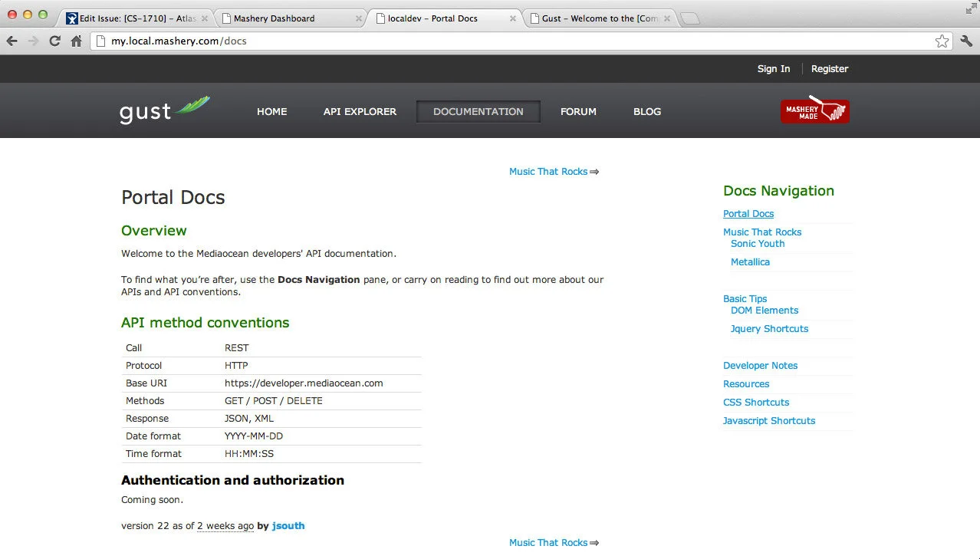The image size is (980, 559).
Task: Open the Sonic Youth docs page
Action: 758,244
